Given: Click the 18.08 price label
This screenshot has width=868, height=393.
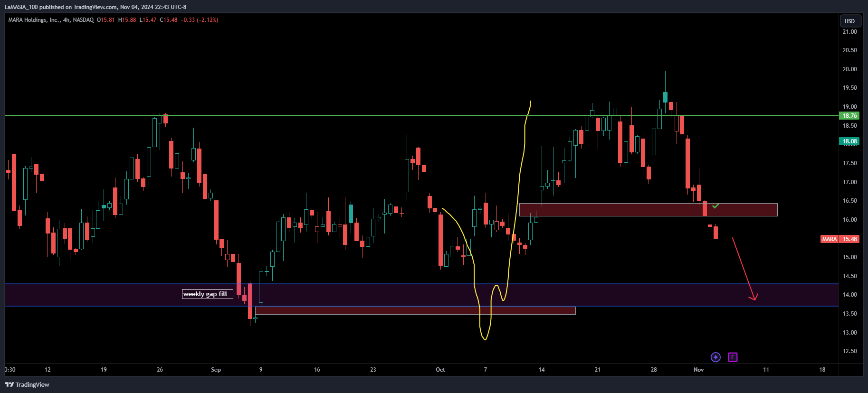Looking at the screenshot, I should pyautogui.click(x=849, y=141).
